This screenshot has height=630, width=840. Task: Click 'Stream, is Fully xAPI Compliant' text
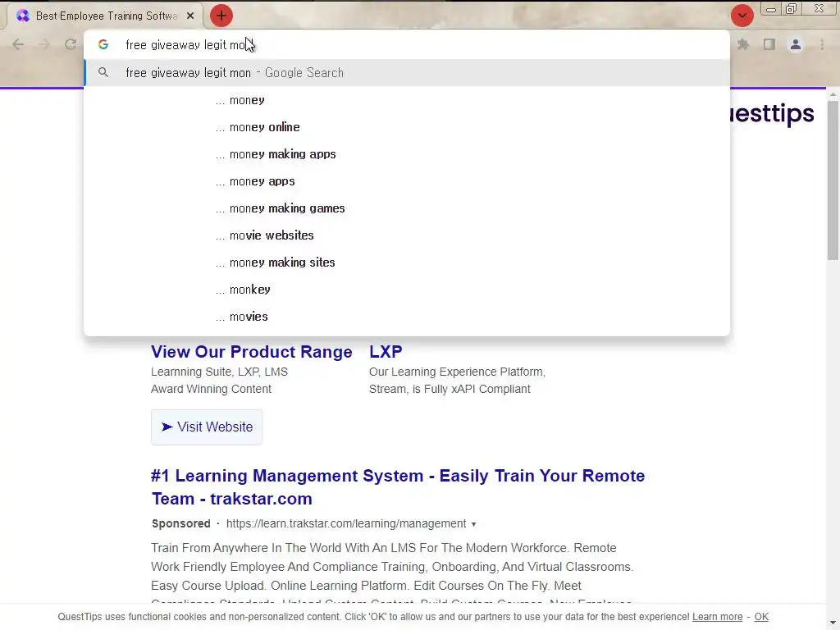point(450,389)
